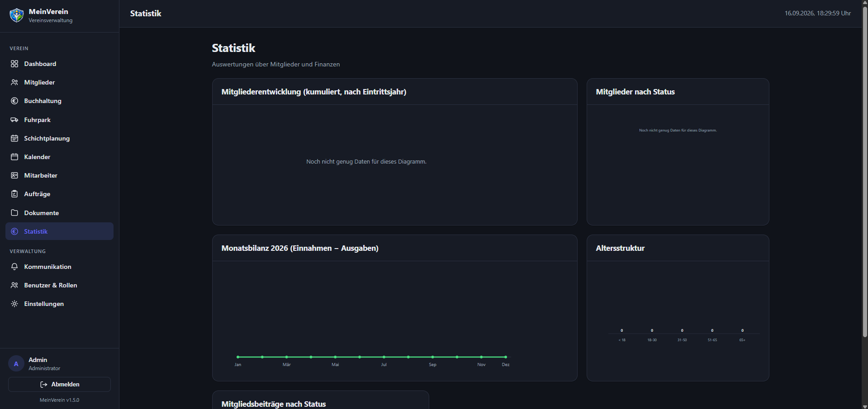Click the Aufträge clipboard icon
This screenshot has height=409, width=868.
click(x=14, y=194)
